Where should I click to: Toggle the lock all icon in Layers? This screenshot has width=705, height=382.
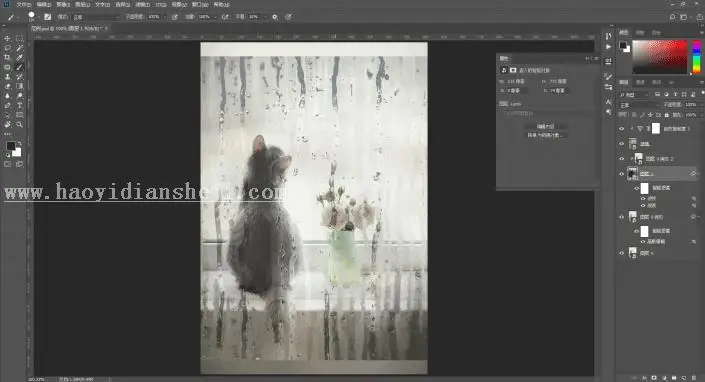point(666,115)
